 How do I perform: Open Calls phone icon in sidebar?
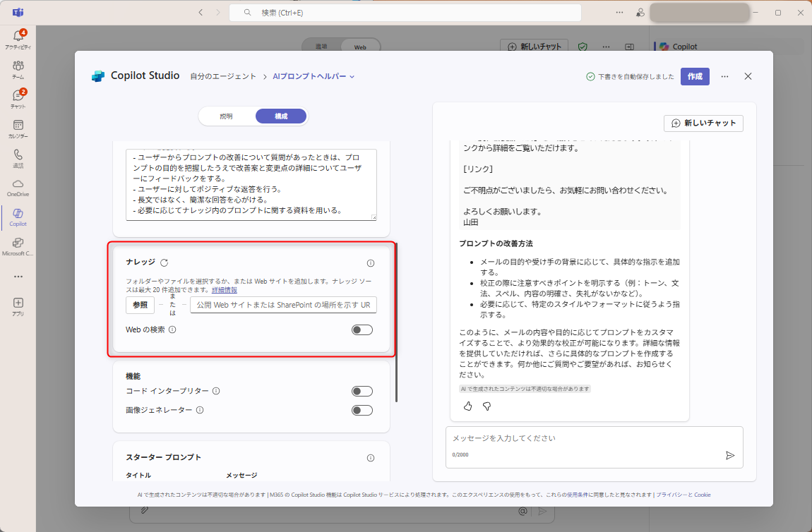point(18,158)
